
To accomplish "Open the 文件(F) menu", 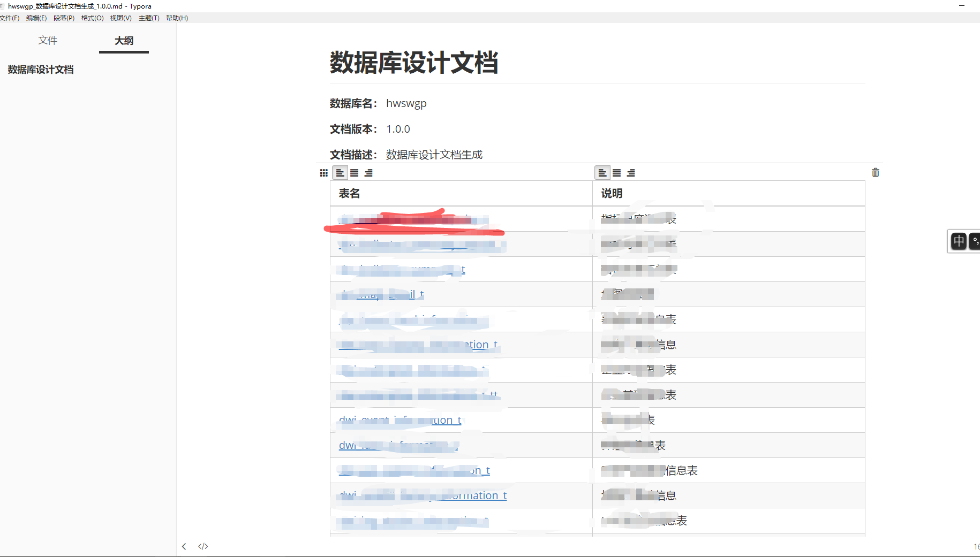I will pos(10,18).
